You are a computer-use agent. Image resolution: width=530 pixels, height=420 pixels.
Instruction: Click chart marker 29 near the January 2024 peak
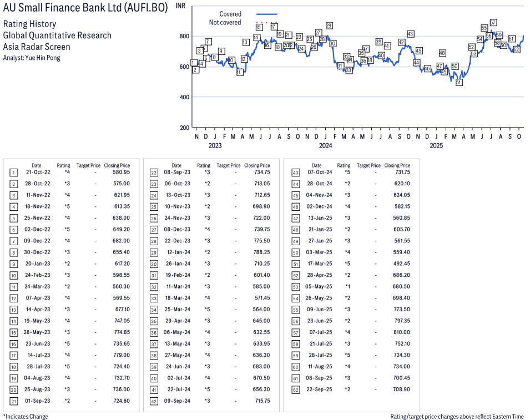click(329, 26)
